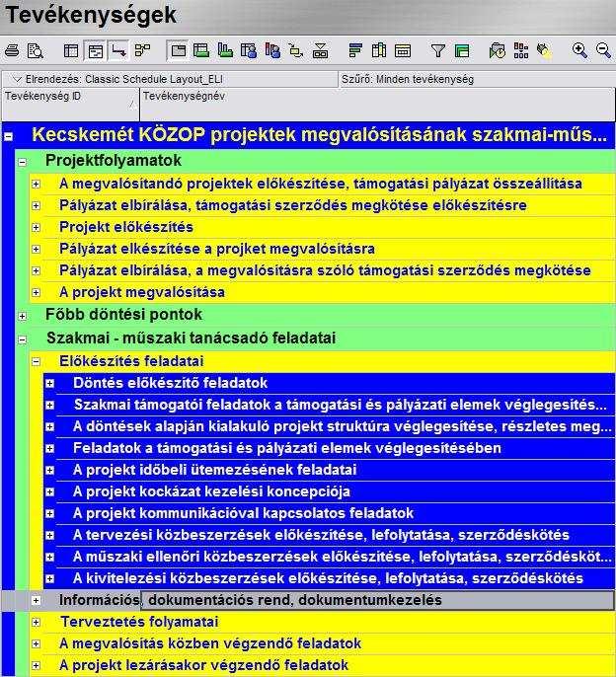Collapse the Előkészítés feladatai node

point(37,362)
